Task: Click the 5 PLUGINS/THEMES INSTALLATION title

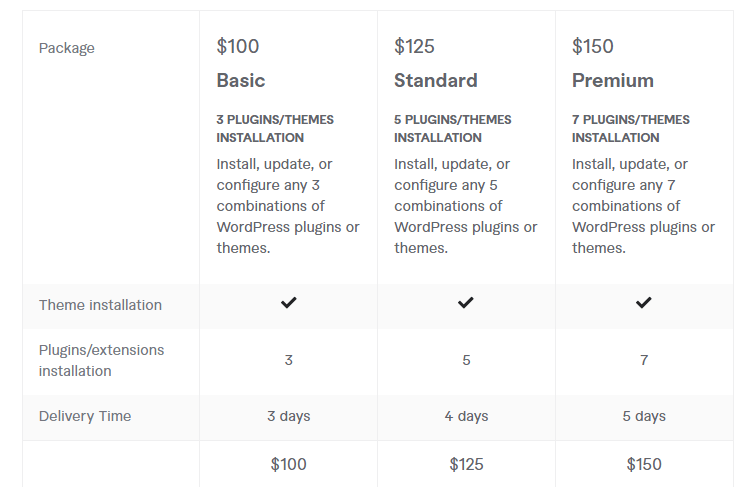Action: click(453, 128)
